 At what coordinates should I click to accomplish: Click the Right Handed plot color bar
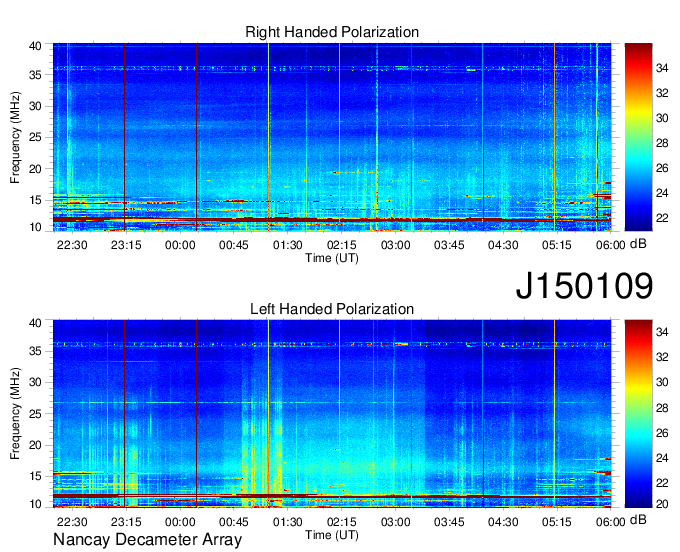point(638,137)
